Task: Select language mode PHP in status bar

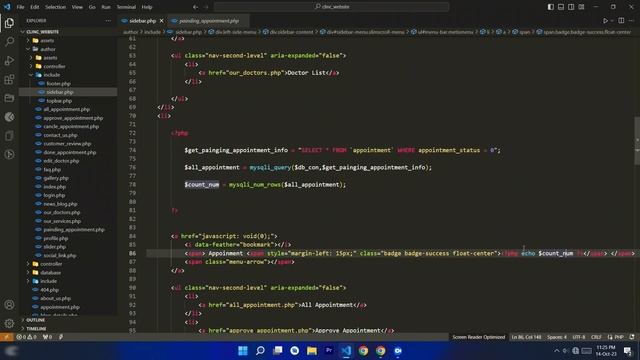Action: point(619,337)
